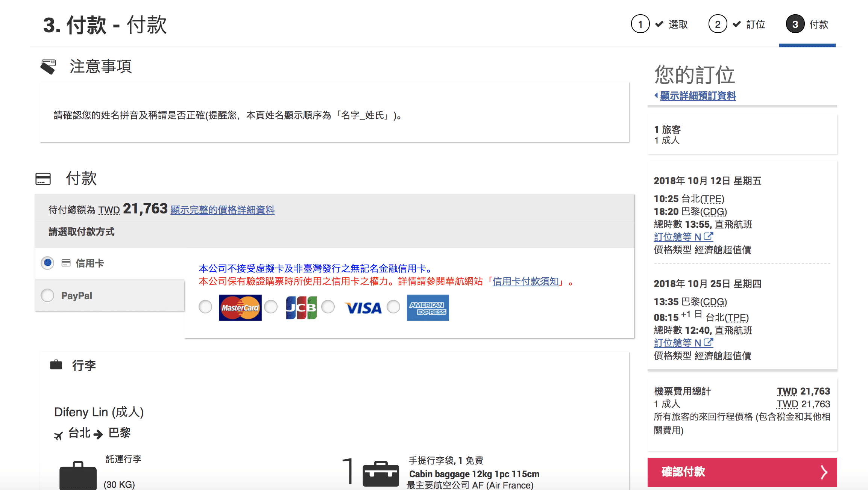The height and width of the screenshot is (490, 868).
Task: Select the 信用卡 payment radio button
Action: click(x=48, y=263)
